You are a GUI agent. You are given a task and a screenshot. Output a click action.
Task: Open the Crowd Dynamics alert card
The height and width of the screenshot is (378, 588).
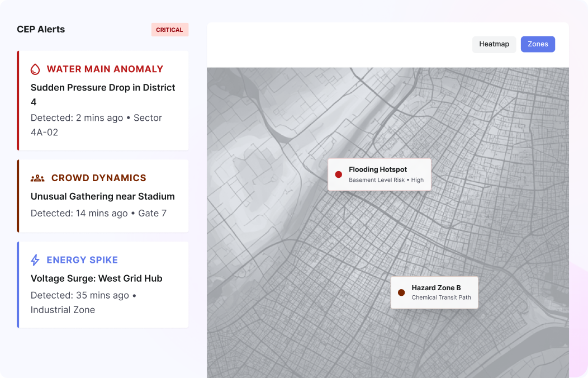point(103,195)
